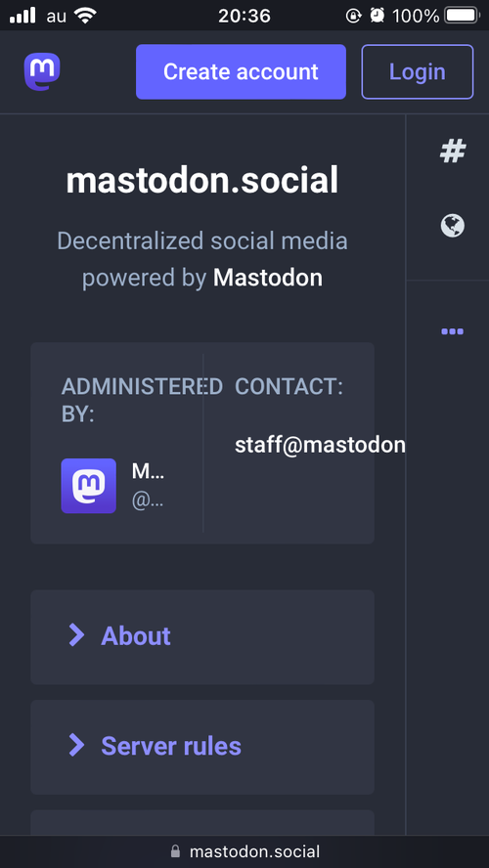Open the three-dots more menu
This screenshot has height=868, width=489.
(453, 331)
